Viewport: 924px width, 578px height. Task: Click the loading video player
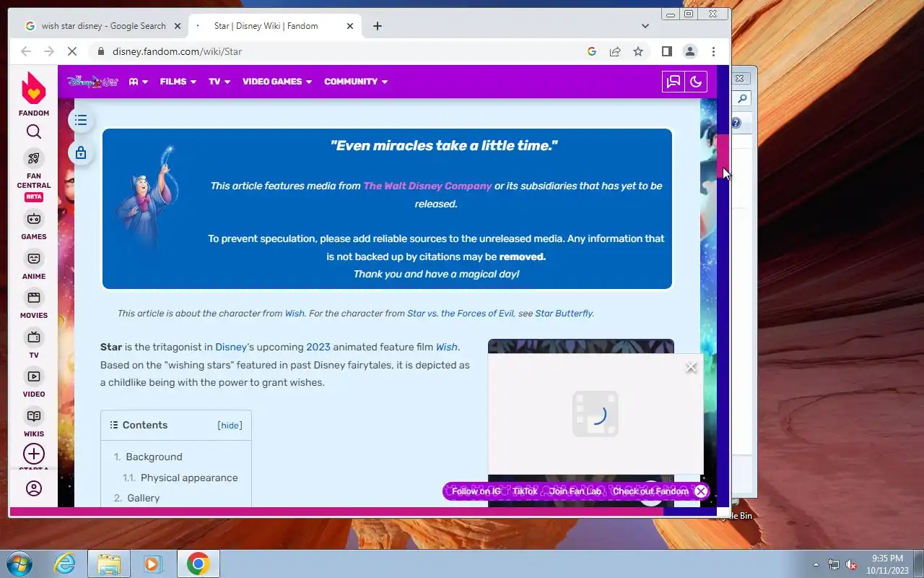596,414
